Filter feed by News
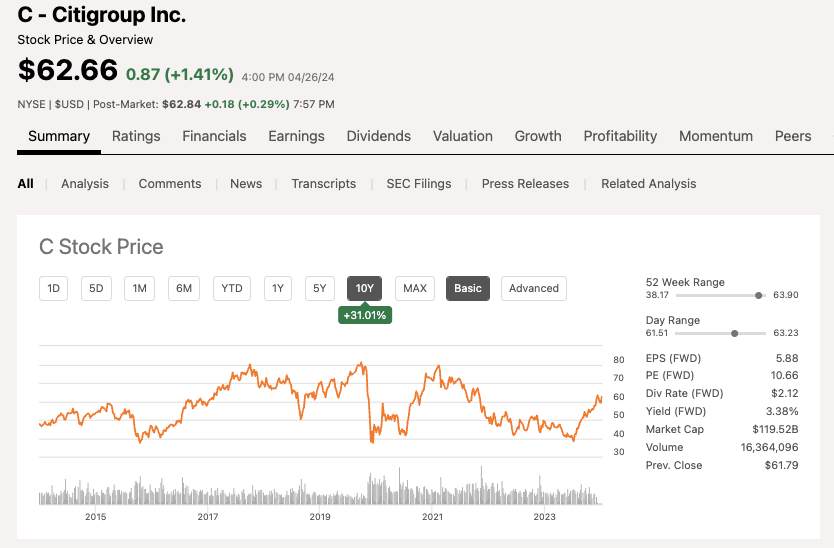The image size is (834, 548). [246, 184]
